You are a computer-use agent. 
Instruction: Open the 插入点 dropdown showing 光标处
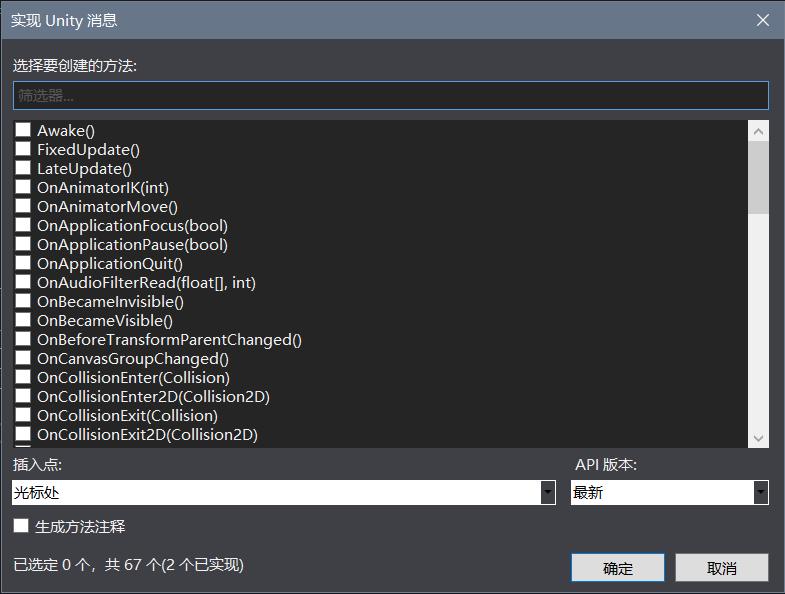tap(283, 493)
